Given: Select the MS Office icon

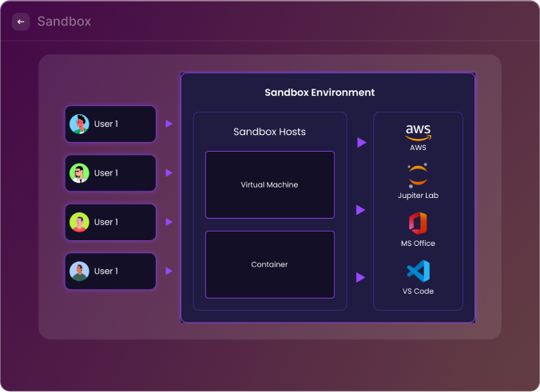Looking at the screenshot, I should click(x=418, y=223).
